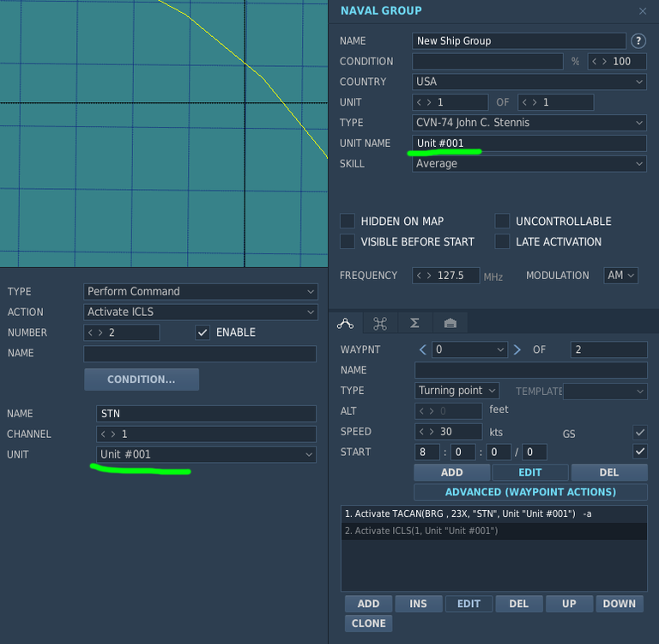Toggle the Late Activation checkbox
659x644 pixels.
[502, 241]
